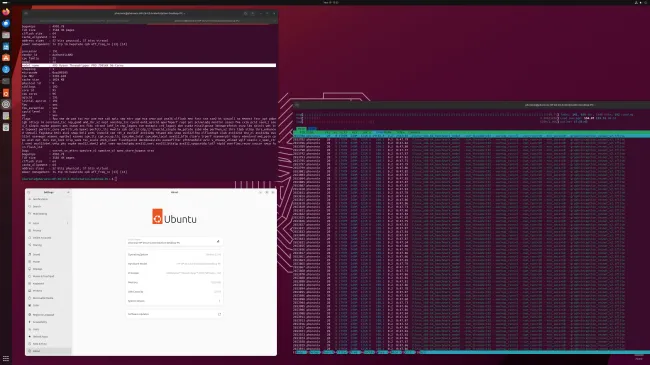Select Privacy in Settings sidebar

pyautogui.click(x=48, y=231)
